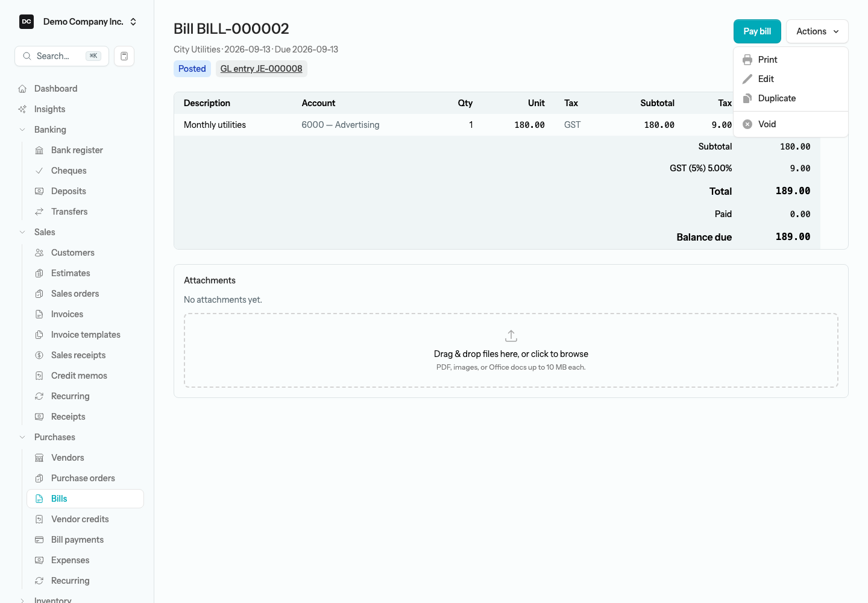Viewport: 868px width, 603px height.
Task: Click the Bill payments card icon
Action: [x=39, y=540]
